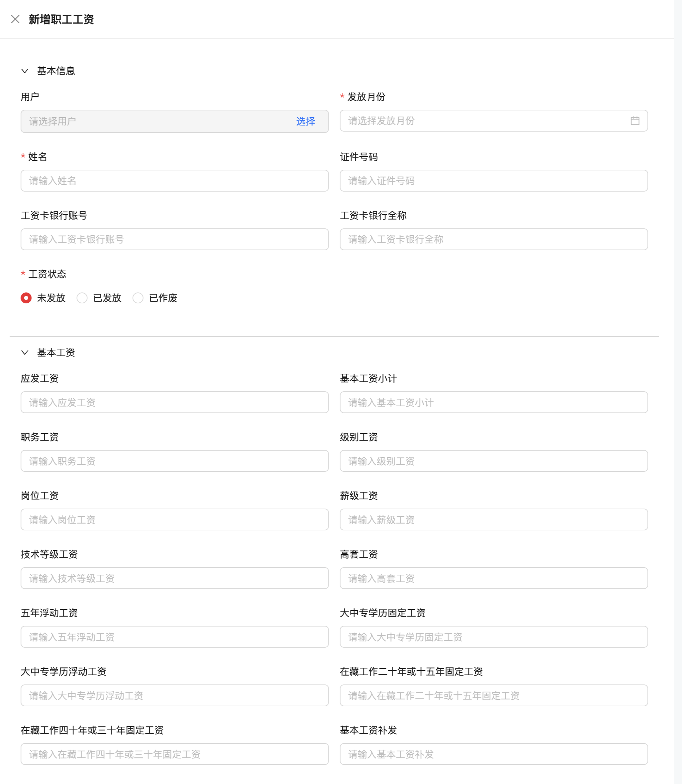Select the 未发放 radio option

point(26,298)
